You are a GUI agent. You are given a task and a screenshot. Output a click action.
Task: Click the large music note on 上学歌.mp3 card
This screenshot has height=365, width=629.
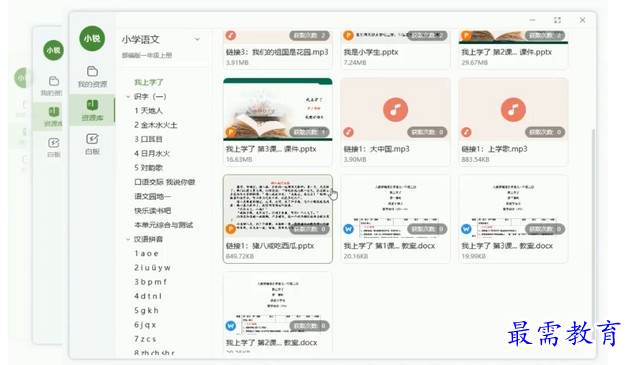point(513,110)
